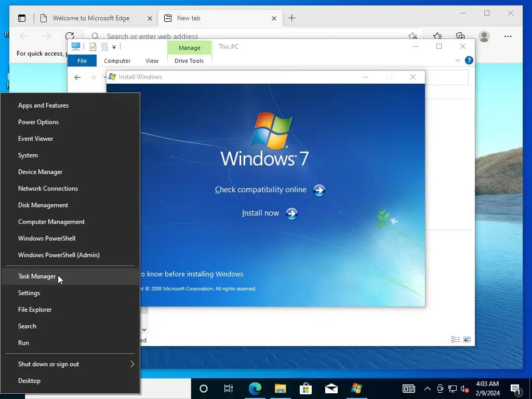Open Edge profile avatar
The width and height of the screenshot is (532, 399).
coord(484,36)
